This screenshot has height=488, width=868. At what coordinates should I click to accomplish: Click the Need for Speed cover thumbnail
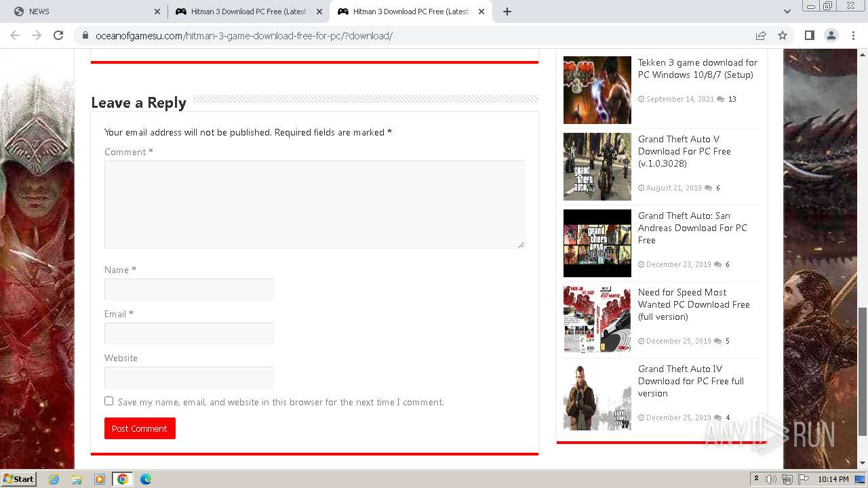click(597, 320)
